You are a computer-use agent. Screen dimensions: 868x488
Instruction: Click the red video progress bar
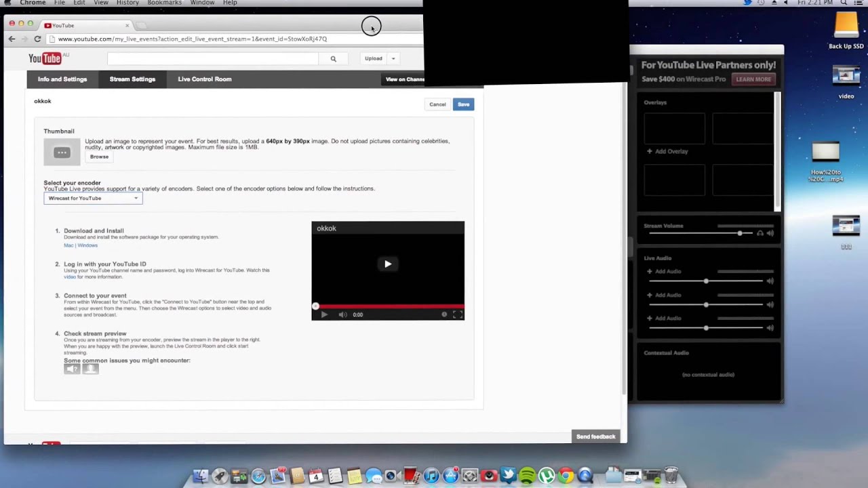click(x=388, y=307)
